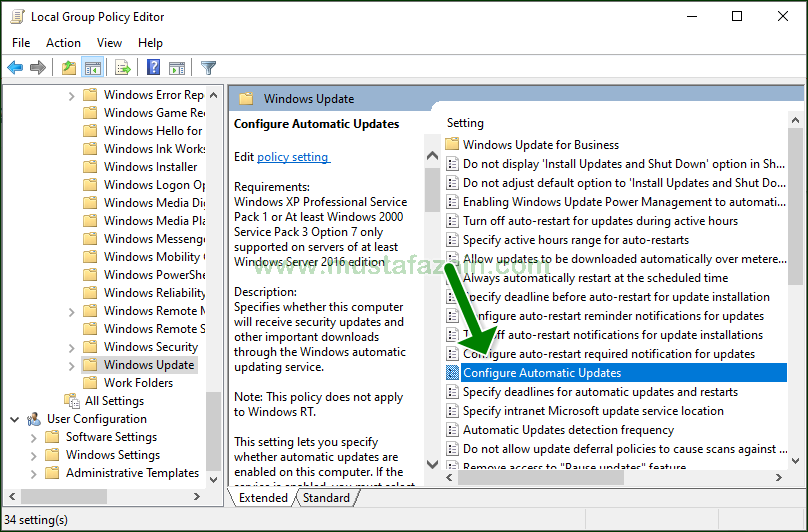The image size is (808, 532).
Task: Expand Software Settings under User Configuration
Action: tap(33, 438)
